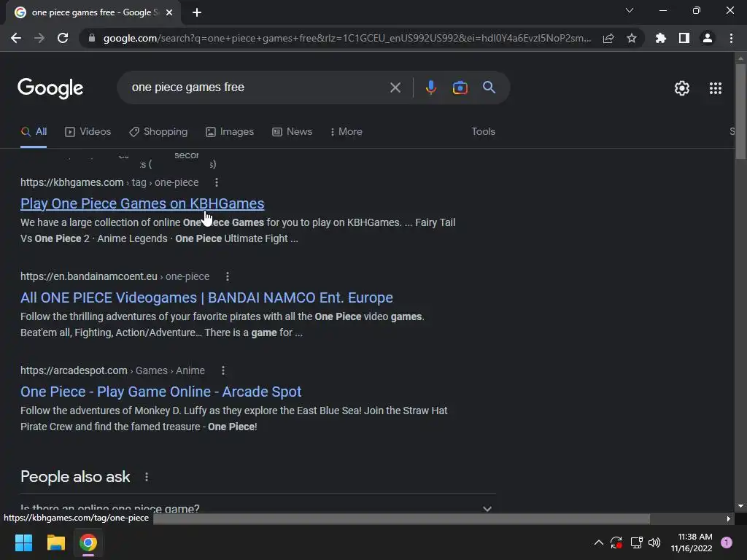747x560 pixels.
Task: Open One Piece - Play Game Online Arcade Spot
Action: (161, 392)
